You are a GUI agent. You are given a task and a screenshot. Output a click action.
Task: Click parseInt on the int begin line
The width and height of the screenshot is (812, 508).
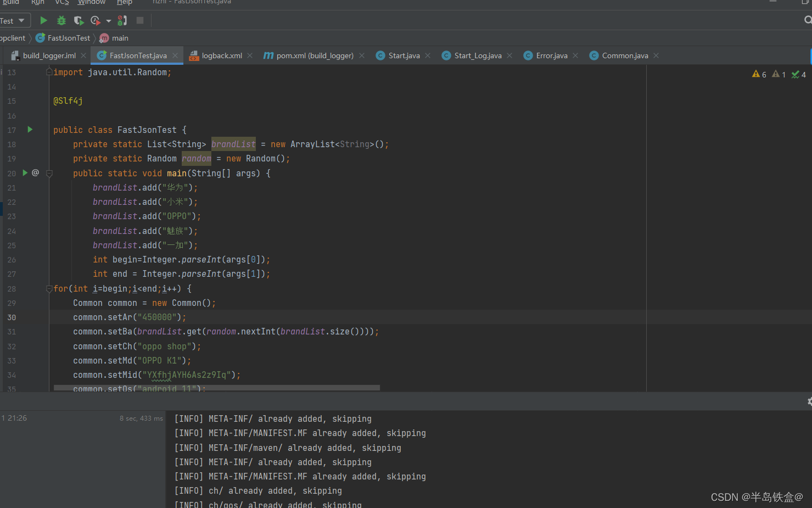[201, 260]
